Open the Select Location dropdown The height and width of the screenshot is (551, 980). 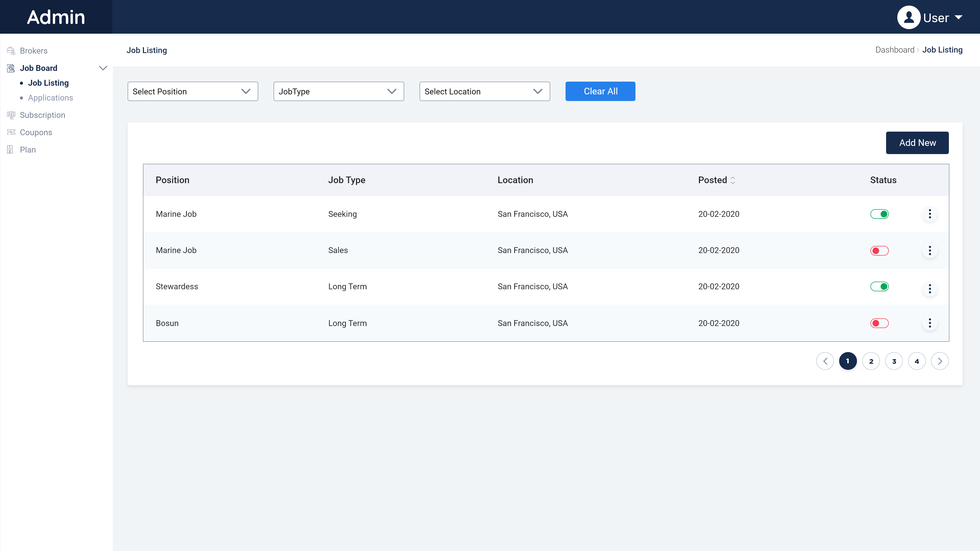[484, 91]
